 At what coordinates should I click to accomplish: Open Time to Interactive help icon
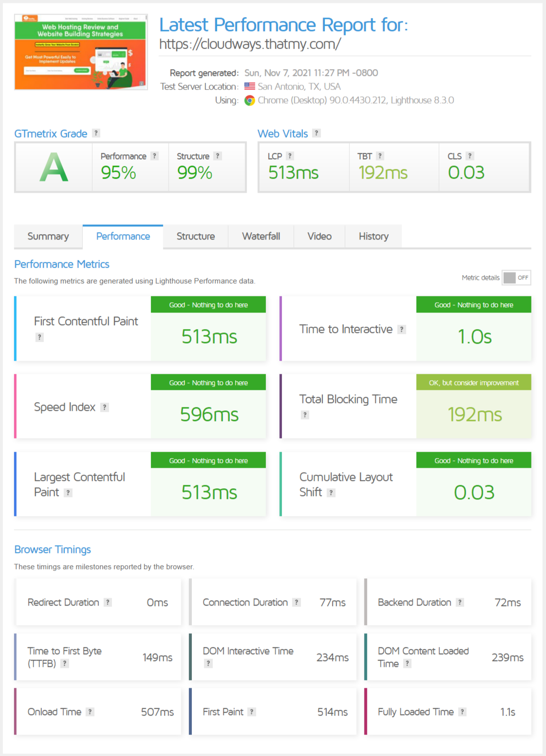click(x=402, y=329)
